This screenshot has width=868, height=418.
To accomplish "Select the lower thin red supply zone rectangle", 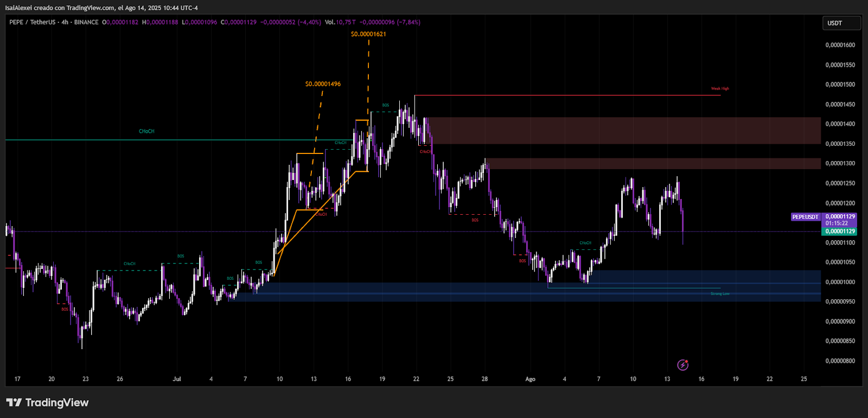I will 653,164.
